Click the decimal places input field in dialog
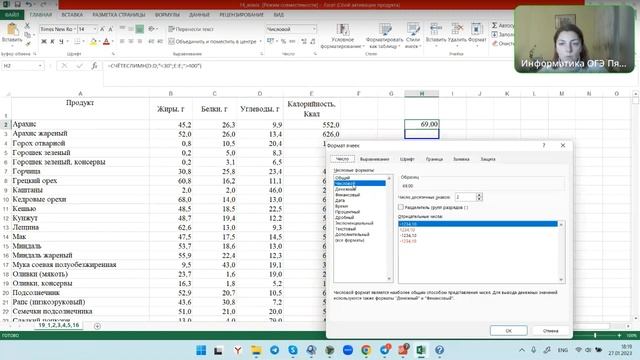Viewport: 640px width, 360px height. point(465,197)
